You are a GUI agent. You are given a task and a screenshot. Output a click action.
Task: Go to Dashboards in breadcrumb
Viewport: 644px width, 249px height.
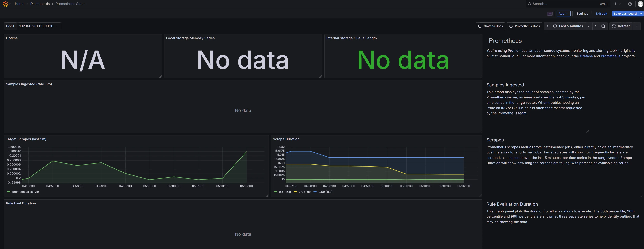(x=40, y=4)
